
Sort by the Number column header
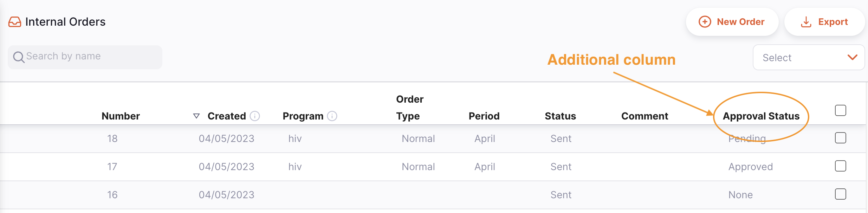[x=121, y=116]
